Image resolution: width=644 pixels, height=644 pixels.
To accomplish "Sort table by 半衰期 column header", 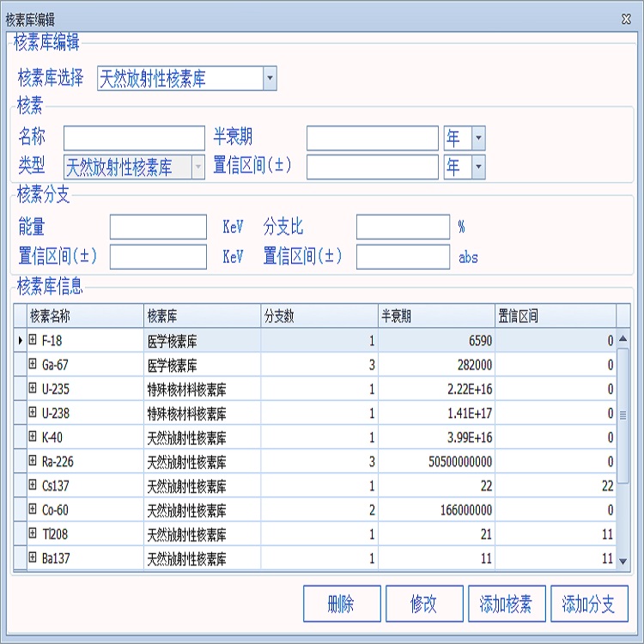I will click(x=435, y=316).
